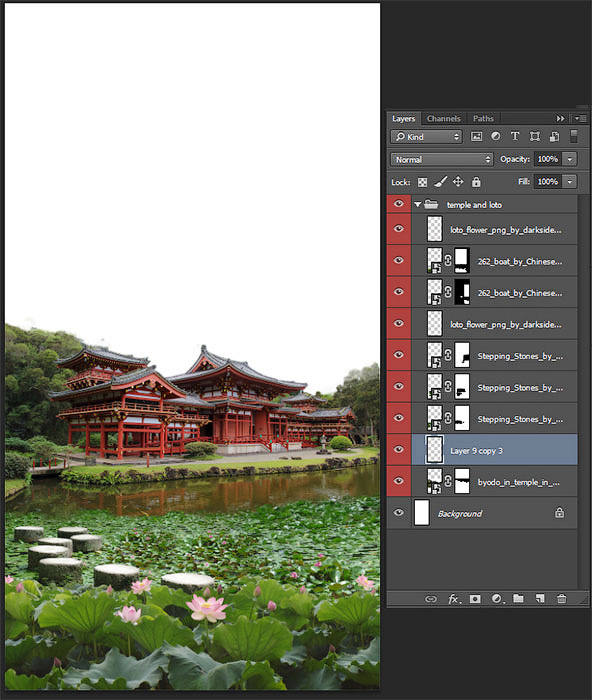Hide the Background layer
Screen dimensions: 592x700
point(399,512)
